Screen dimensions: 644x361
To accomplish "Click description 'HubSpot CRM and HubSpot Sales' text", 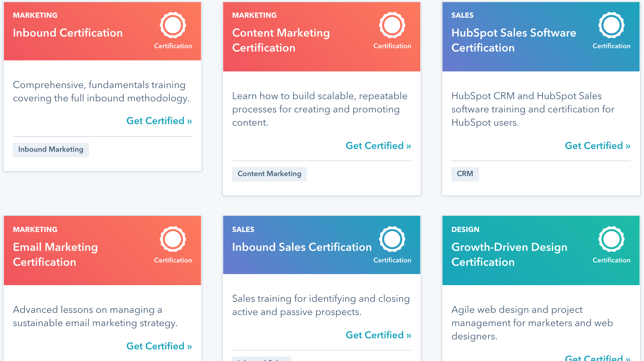I will pos(533,109).
